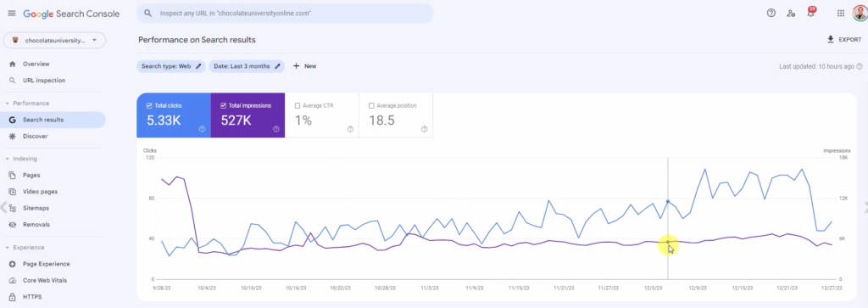Enable the Average position checkbox

point(371,106)
